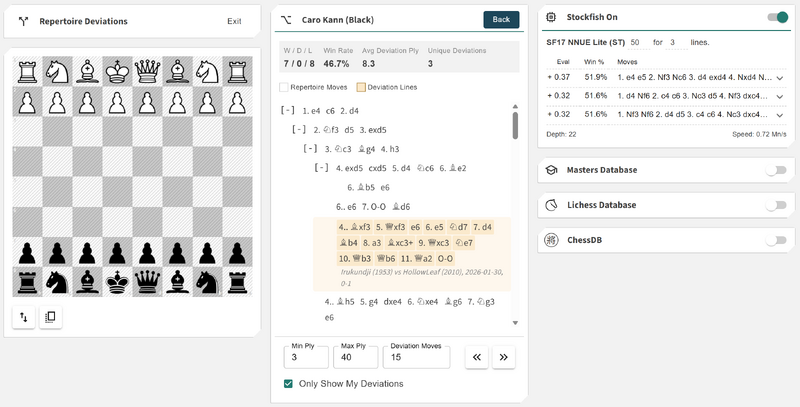The width and height of the screenshot is (800, 407).
Task: Click the flip board arrows icon
Action: pyautogui.click(x=22, y=317)
